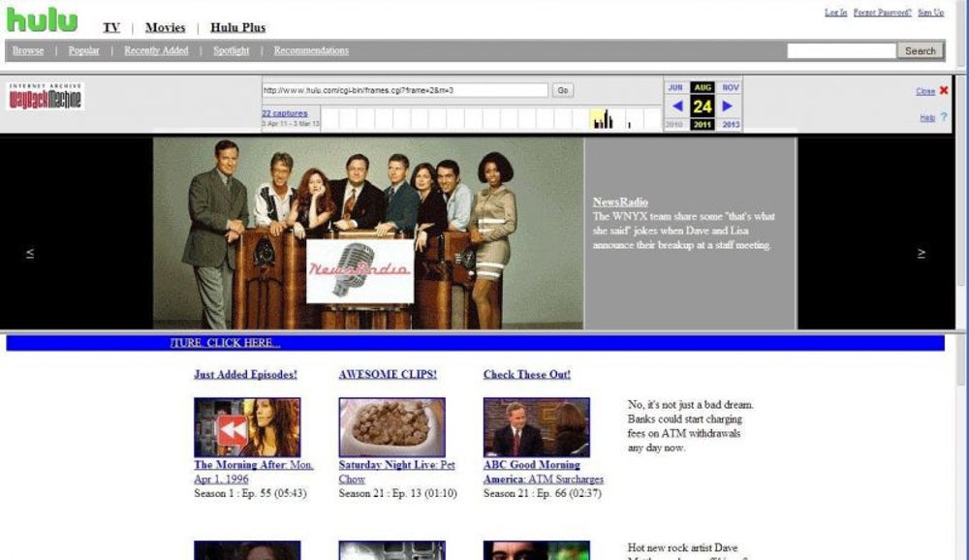The width and height of the screenshot is (969, 560).
Task: Click the Log In link
Action: [x=835, y=13]
